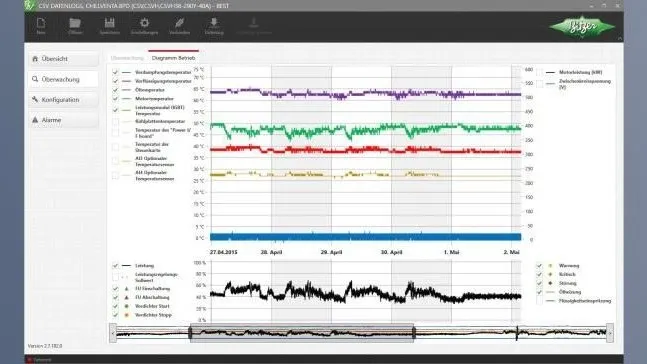The width and height of the screenshot is (647, 364).
Task: Click the '27.04.2015' start date label
Action: point(223,252)
